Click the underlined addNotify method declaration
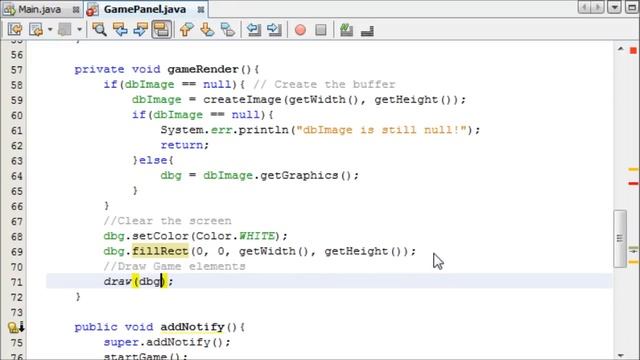 pos(192,327)
